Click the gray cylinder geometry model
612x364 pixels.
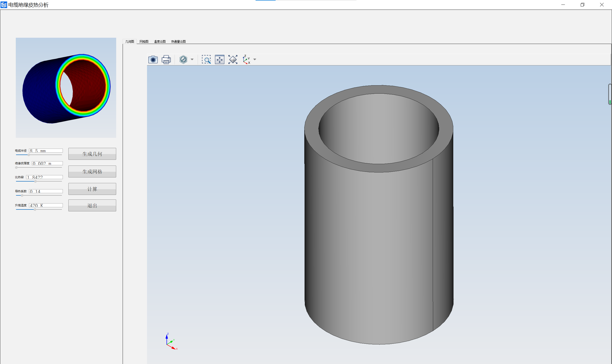click(379, 215)
